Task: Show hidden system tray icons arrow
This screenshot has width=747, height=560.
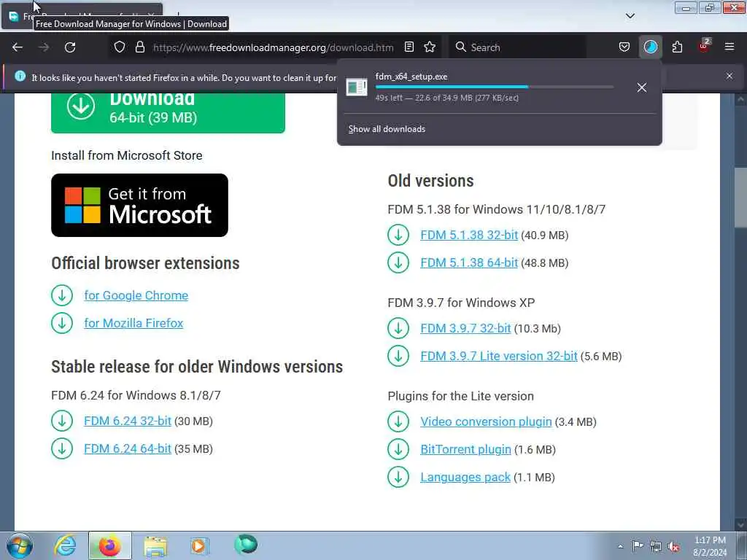Action: (x=620, y=546)
